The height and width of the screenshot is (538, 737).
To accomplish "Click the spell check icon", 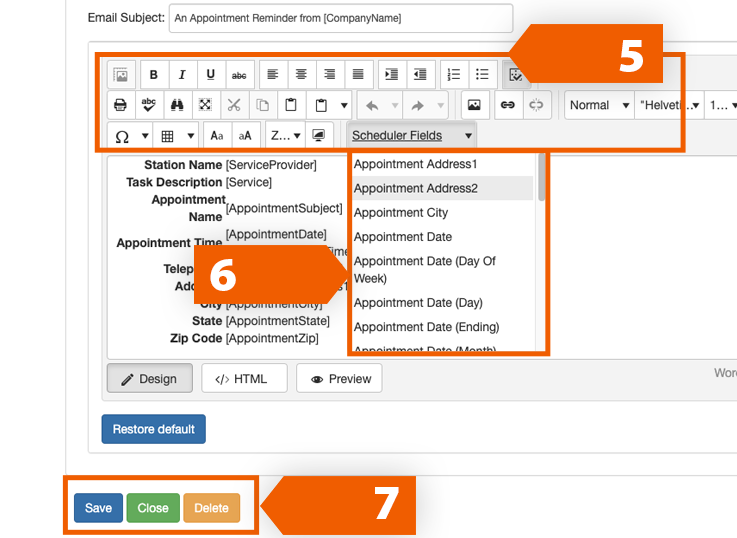I will (x=149, y=105).
